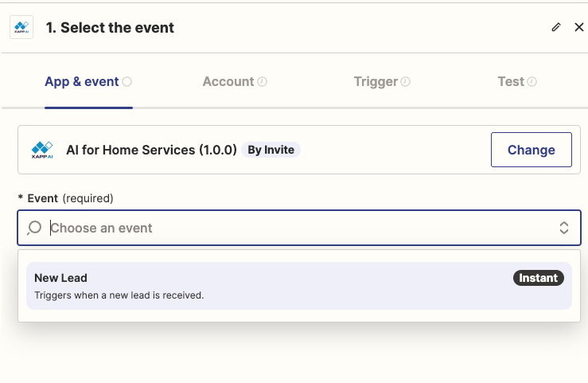The width and height of the screenshot is (588, 383).
Task: Click the clock icon next to Trigger
Action: (x=405, y=82)
